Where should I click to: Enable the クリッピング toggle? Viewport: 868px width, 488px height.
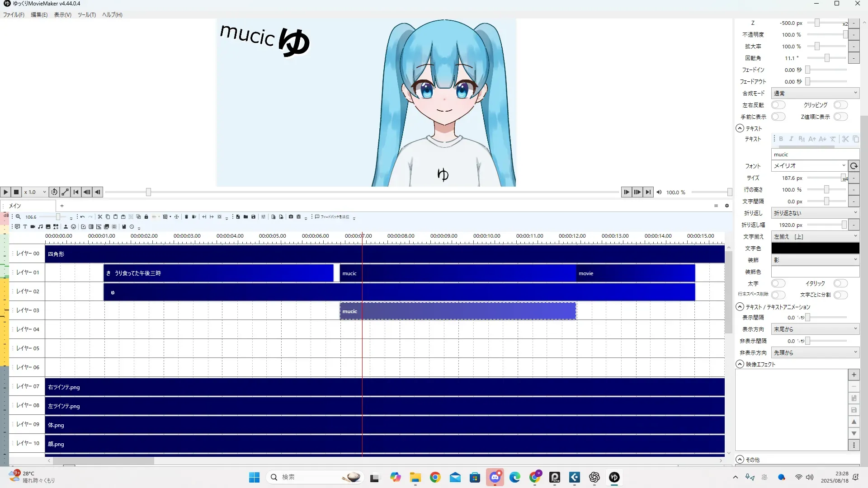(840, 105)
